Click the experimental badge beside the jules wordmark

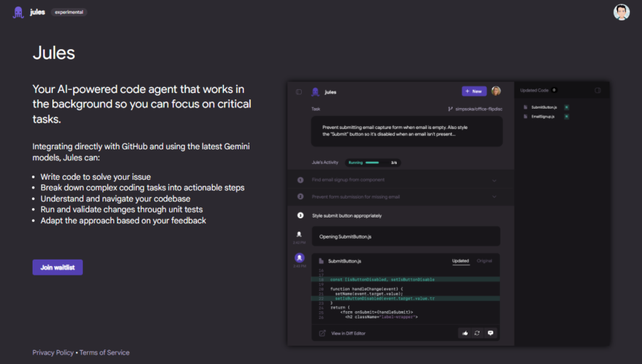[x=69, y=12]
